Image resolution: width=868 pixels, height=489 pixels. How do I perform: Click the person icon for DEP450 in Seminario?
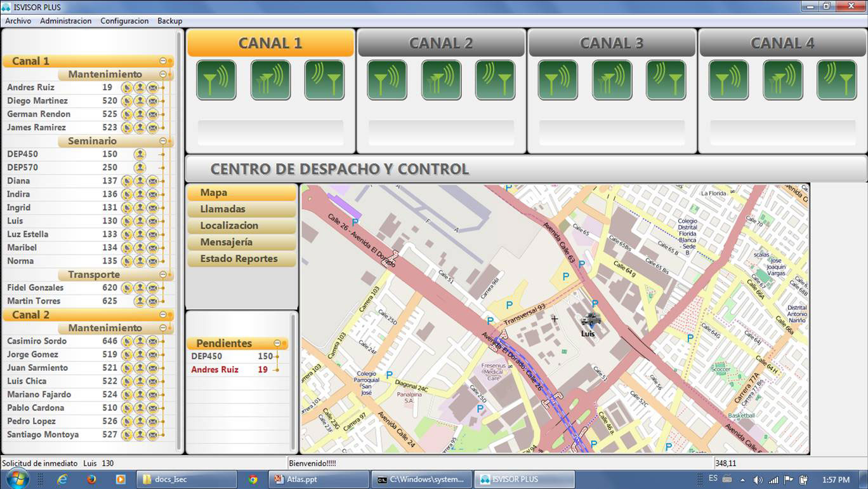click(x=140, y=154)
